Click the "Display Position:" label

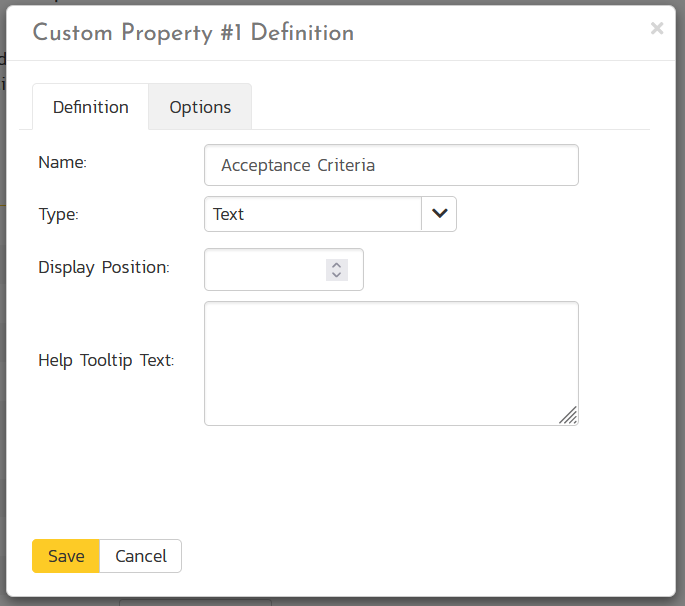click(x=104, y=267)
